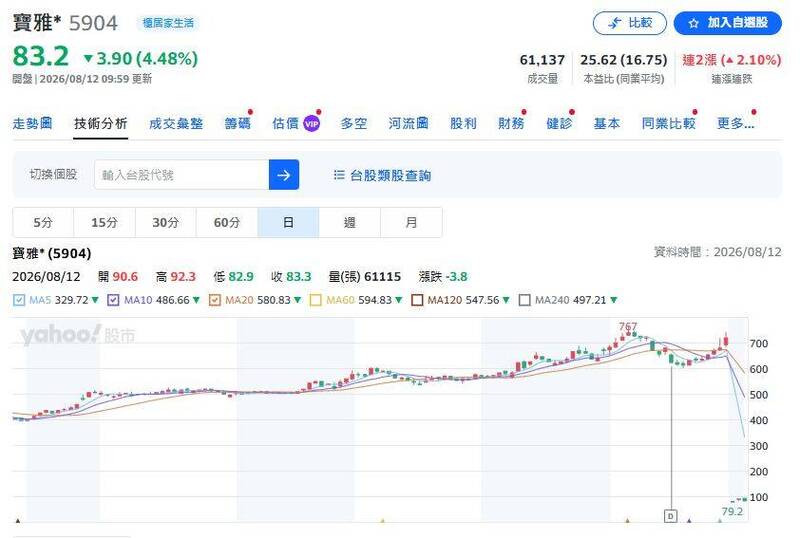This screenshot has height=538, width=800.
Task: Click the stock code input field
Action: [182, 175]
